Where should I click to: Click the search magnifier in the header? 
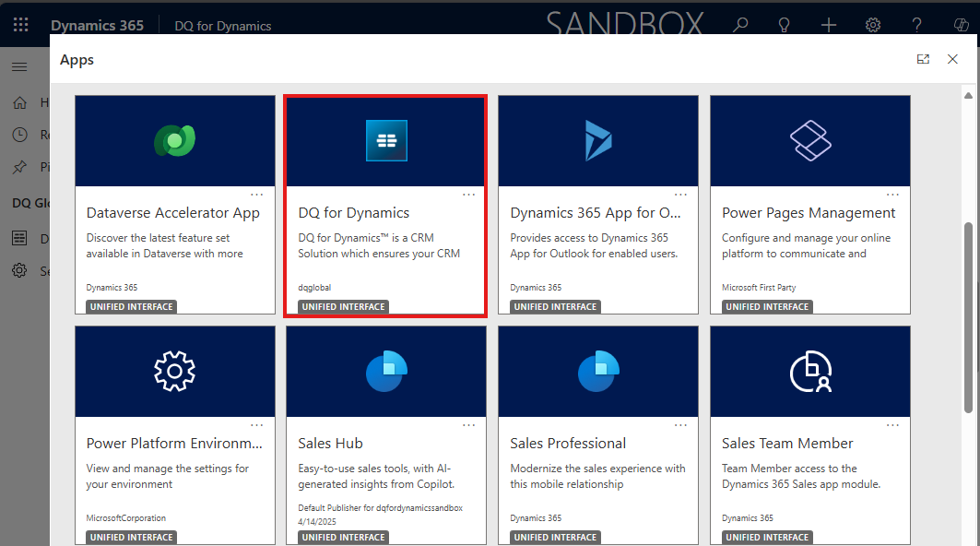[x=740, y=25]
